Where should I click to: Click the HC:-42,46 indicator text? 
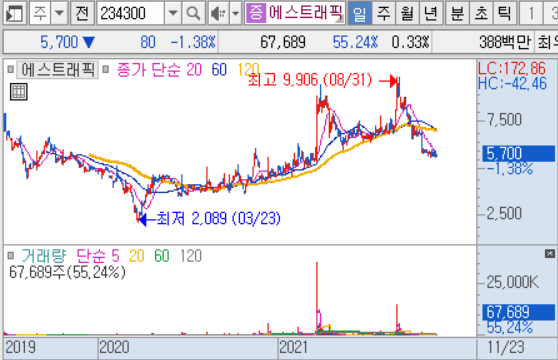click(x=512, y=84)
